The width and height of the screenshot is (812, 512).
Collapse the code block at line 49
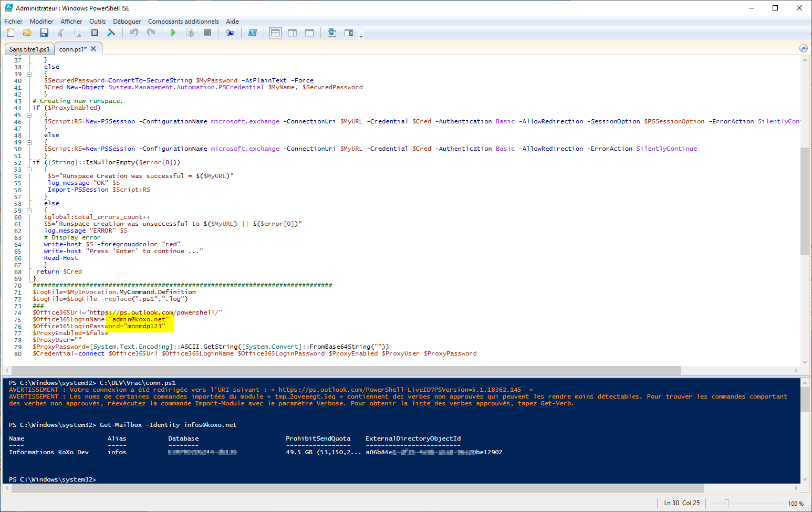coord(29,142)
